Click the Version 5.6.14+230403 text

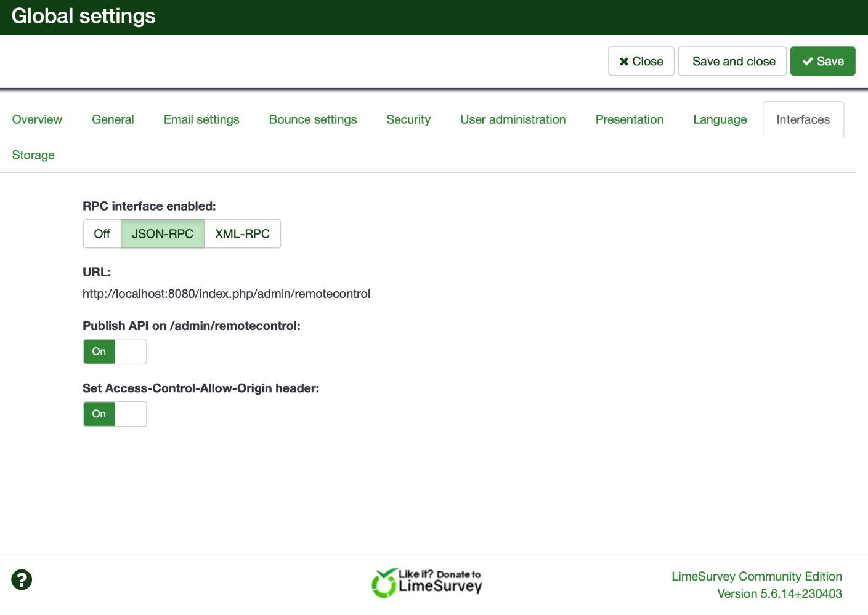coord(779,593)
